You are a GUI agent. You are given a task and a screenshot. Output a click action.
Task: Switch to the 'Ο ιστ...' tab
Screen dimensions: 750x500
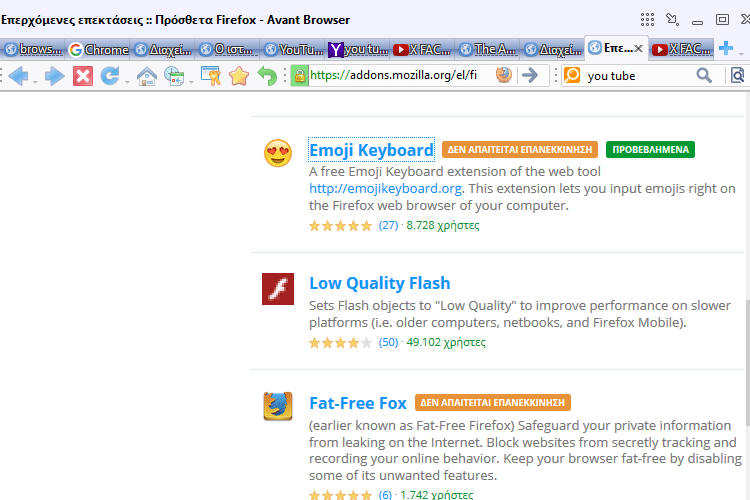point(228,49)
